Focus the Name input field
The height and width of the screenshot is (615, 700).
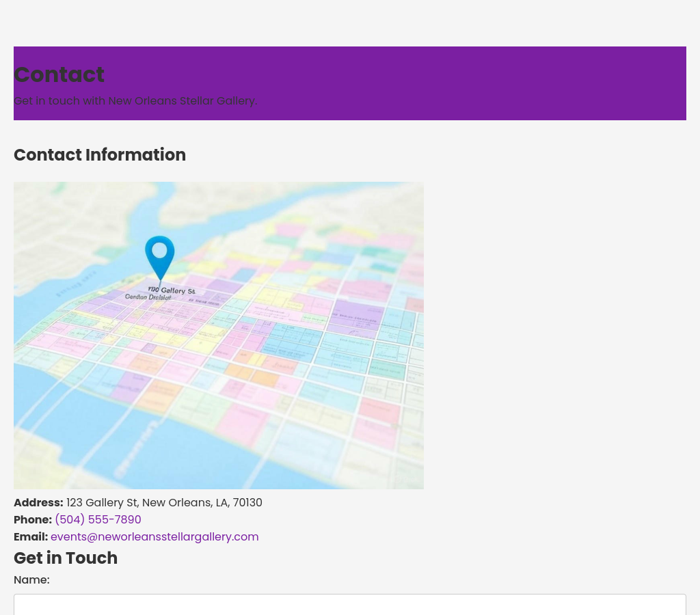tap(349, 604)
